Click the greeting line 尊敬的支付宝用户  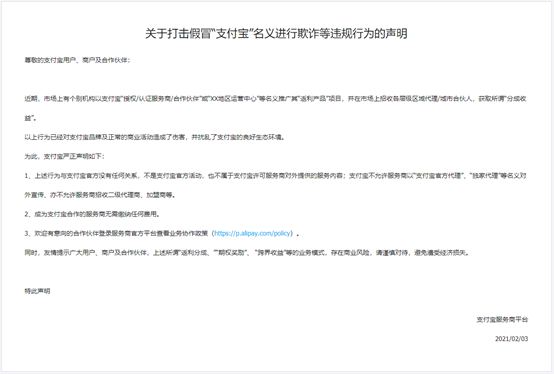click(x=77, y=60)
